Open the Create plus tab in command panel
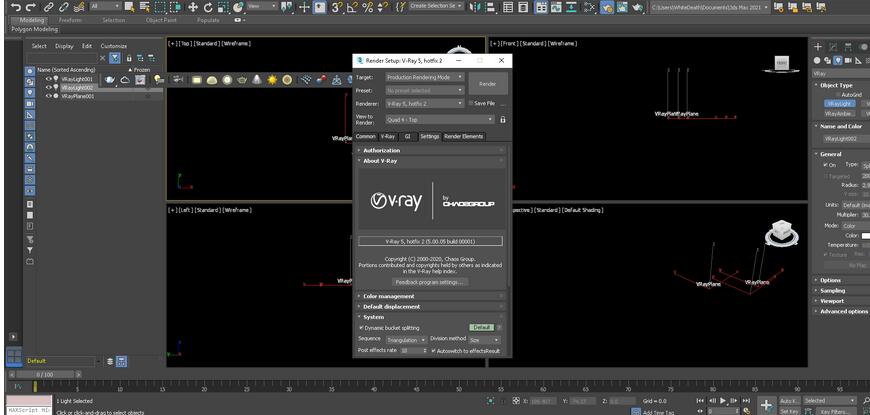Image resolution: width=870 pixels, height=415 pixels. coord(818,47)
